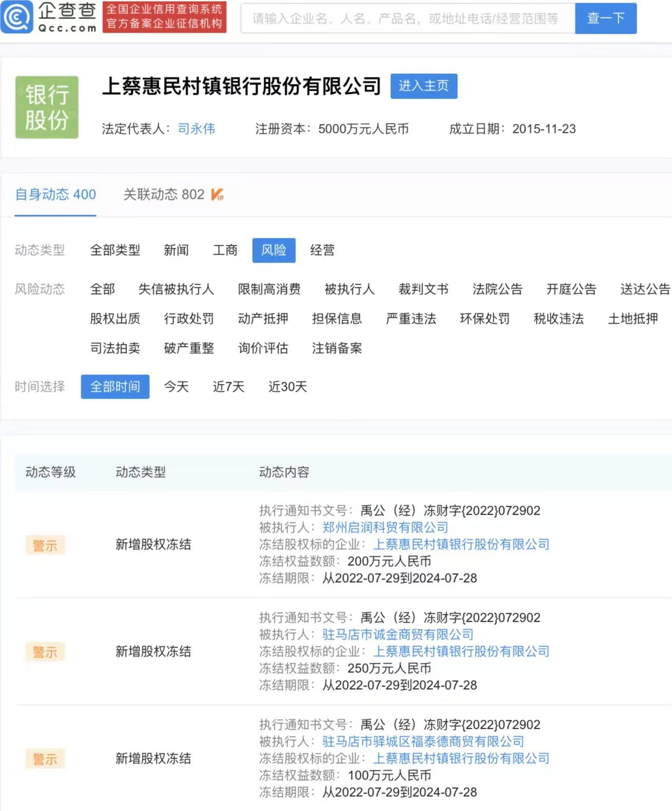The image size is (672, 811).
Task: Filter by 失信被执行人
Action: tap(176, 289)
